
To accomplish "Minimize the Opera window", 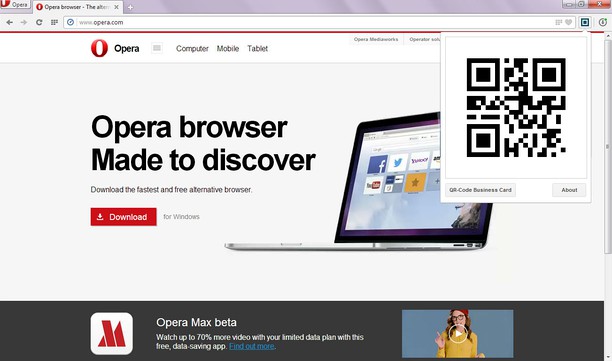I will (569, 4).
